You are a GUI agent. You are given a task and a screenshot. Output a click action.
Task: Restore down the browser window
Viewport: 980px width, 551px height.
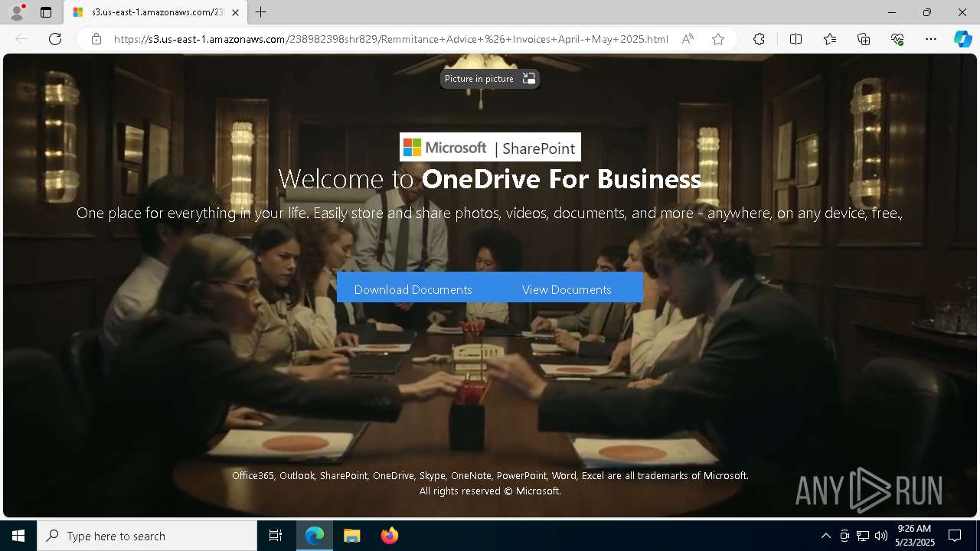click(927, 12)
